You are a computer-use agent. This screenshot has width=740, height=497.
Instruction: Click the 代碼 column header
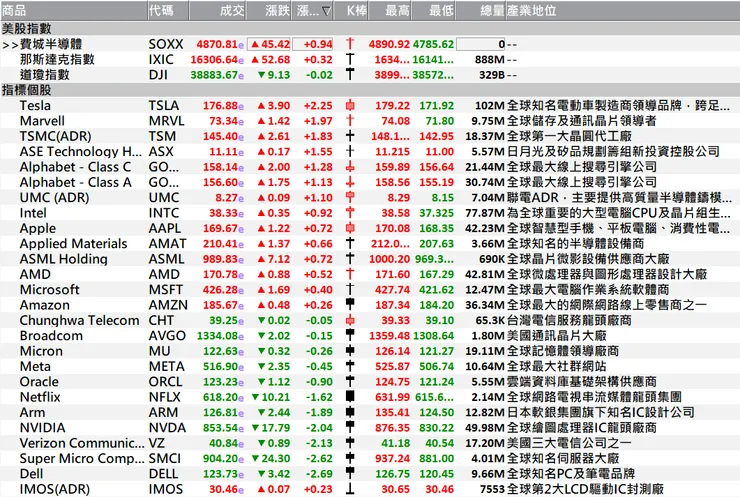click(168, 10)
